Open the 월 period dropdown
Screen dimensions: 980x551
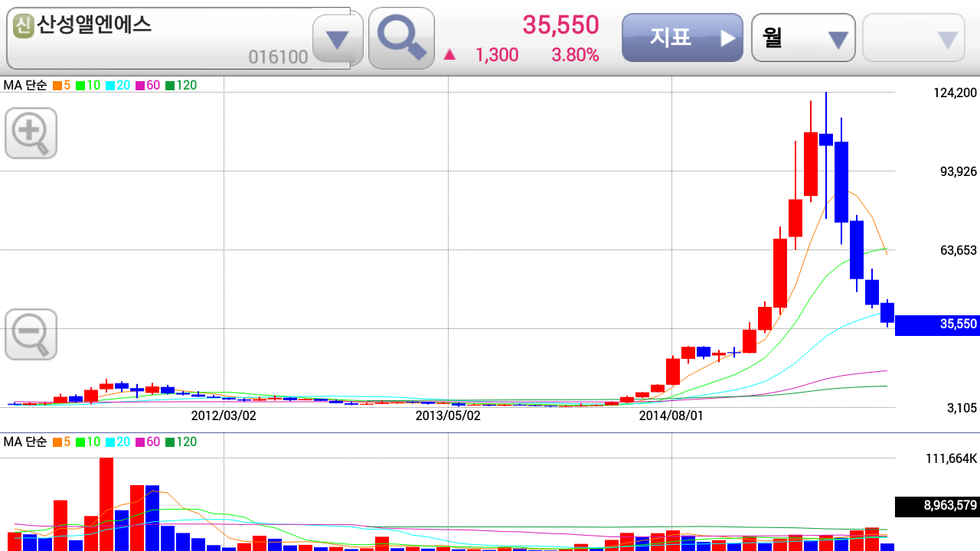803,37
